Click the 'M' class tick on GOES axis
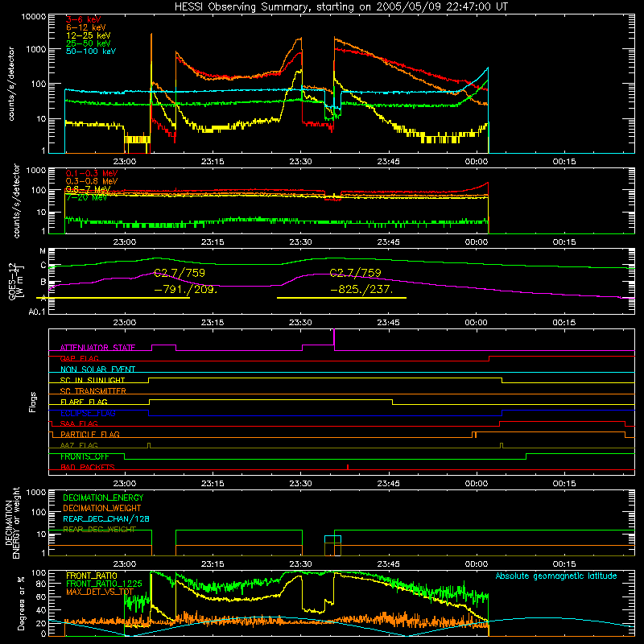The height and width of the screenshot is (644, 644). click(x=43, y=251)
